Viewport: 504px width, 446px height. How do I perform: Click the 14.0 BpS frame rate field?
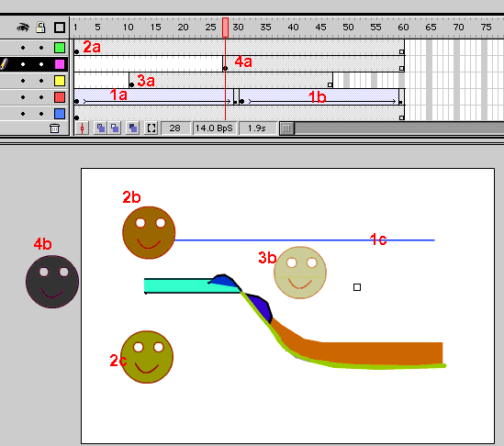coord(214,128)
